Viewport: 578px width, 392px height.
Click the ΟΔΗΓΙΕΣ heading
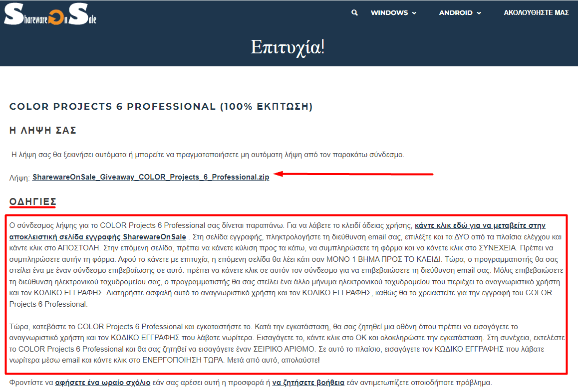tap(33, 201)
